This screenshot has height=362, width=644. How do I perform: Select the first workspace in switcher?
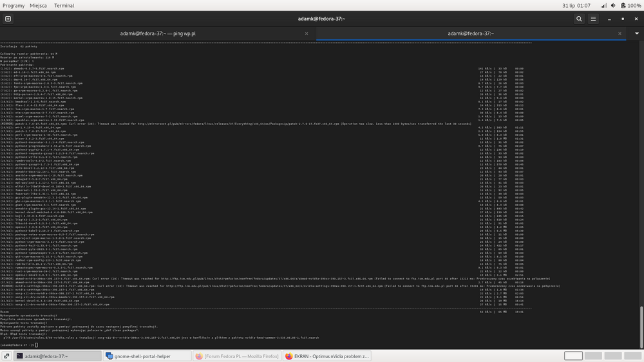click(x=573, y=356)
